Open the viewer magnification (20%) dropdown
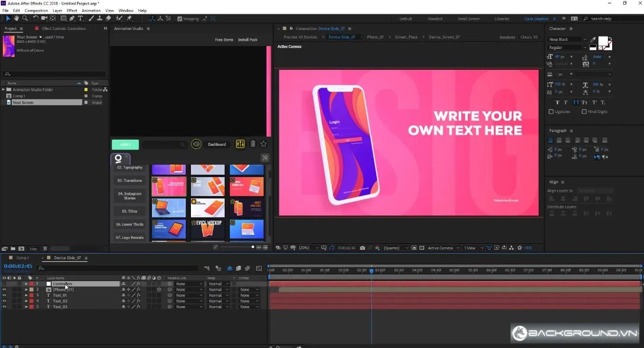Viewport: 644px width, 348px height. (x=308, y=248)
